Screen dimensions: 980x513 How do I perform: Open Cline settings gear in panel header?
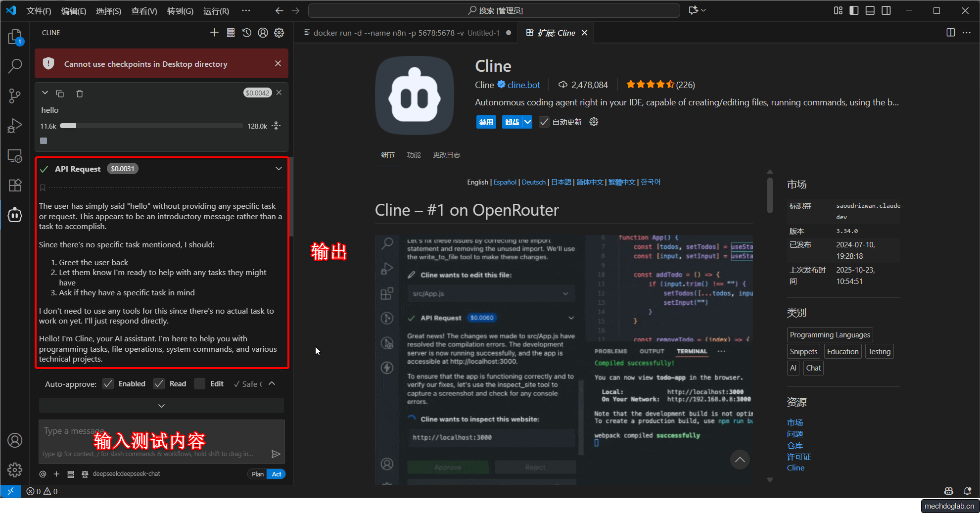279,33
